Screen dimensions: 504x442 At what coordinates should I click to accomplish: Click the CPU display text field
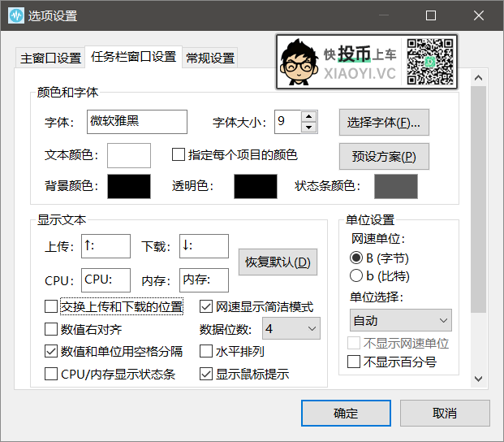pos(106,280)
